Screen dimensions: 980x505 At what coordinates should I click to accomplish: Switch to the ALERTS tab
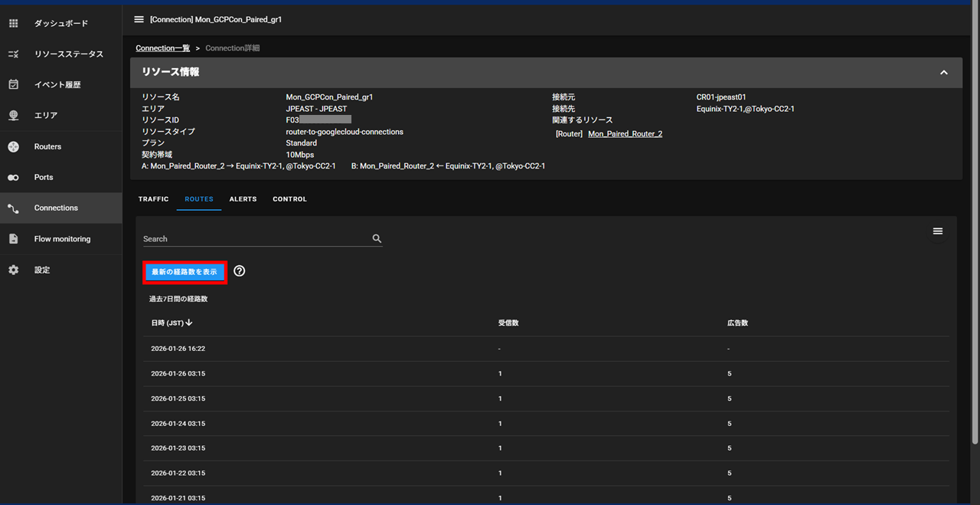click(x=243, y=199)
